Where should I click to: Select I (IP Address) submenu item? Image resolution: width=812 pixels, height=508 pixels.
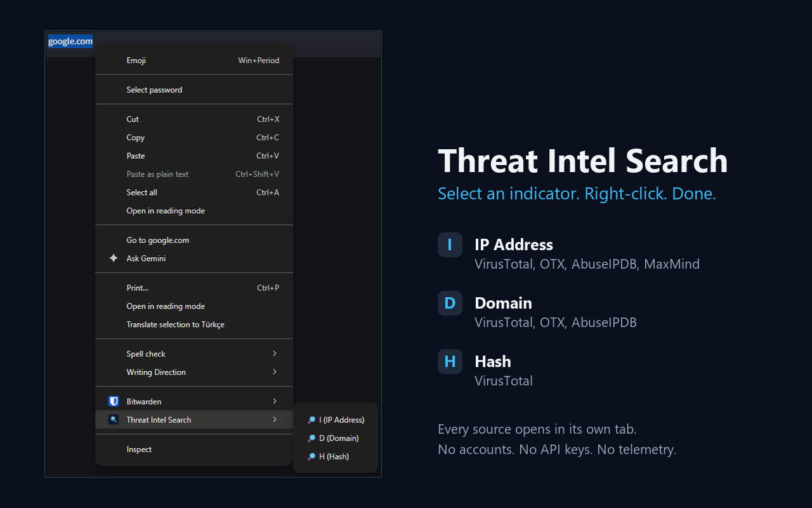336,420
